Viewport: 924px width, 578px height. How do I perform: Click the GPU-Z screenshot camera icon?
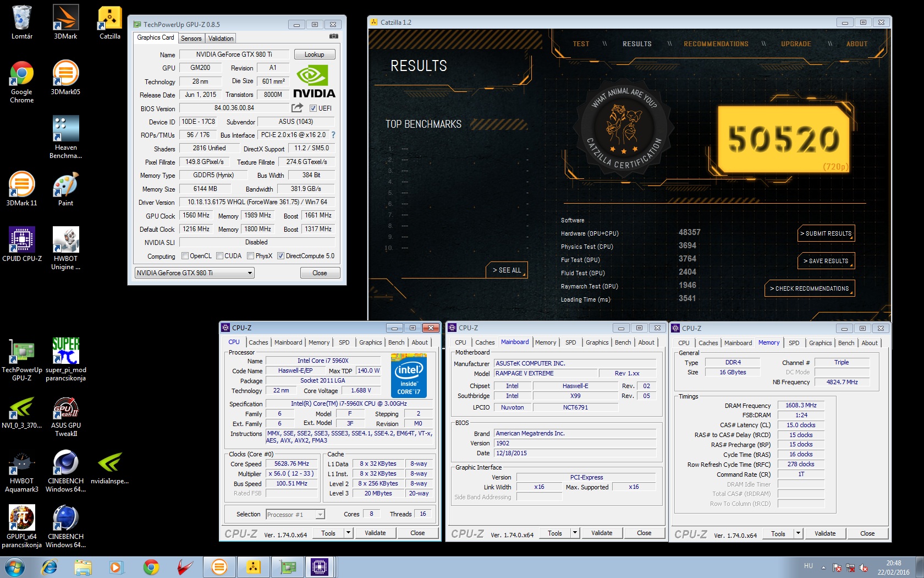tap(333, 36)
